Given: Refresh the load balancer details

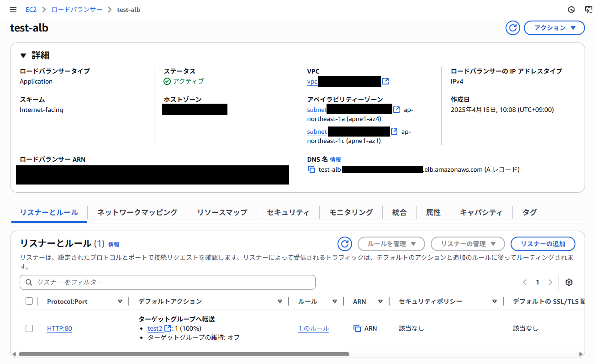Looking at the screenshot, I should (512, 28).
